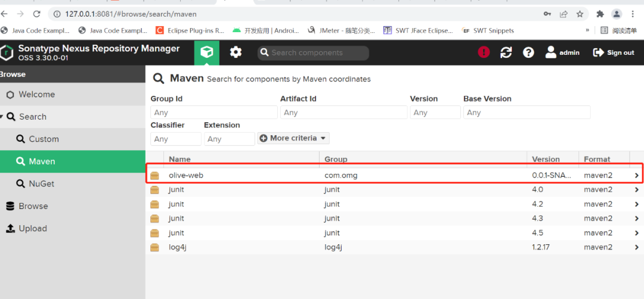
Task: Expand the olive-web row arrow
Action: [x=637, y=176]
